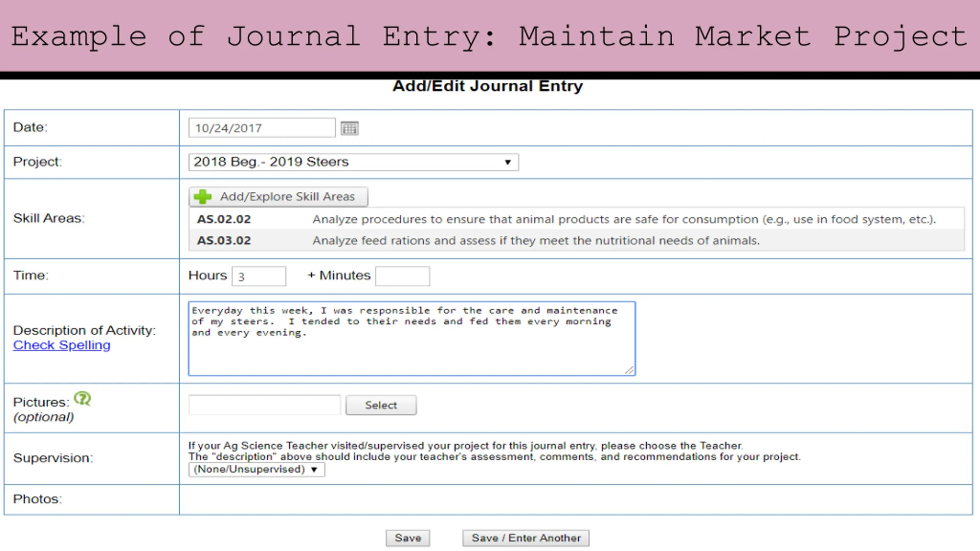Viewport: 980px width, 551px height.
Task: Click Save / Enter Another button
Action: (x=526, y=538)
